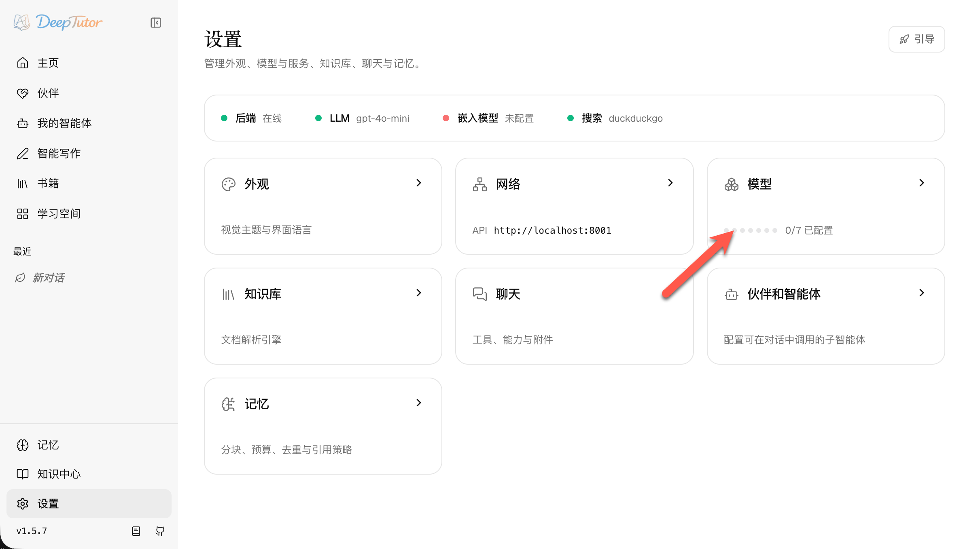Click the DeepTutor logo
Screen dimensions: 980x549
[x=58, y=22]
